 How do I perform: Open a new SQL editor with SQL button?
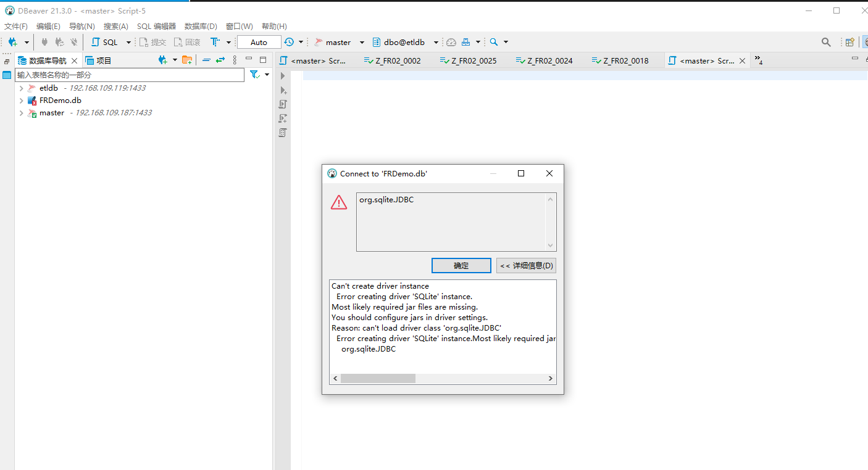[x=104, y=42]
